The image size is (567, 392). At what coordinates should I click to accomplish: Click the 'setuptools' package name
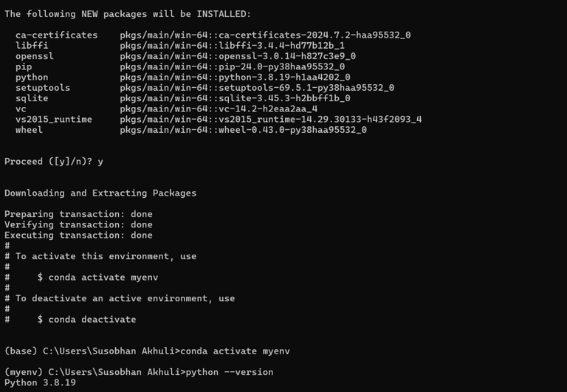coord(43,88)
